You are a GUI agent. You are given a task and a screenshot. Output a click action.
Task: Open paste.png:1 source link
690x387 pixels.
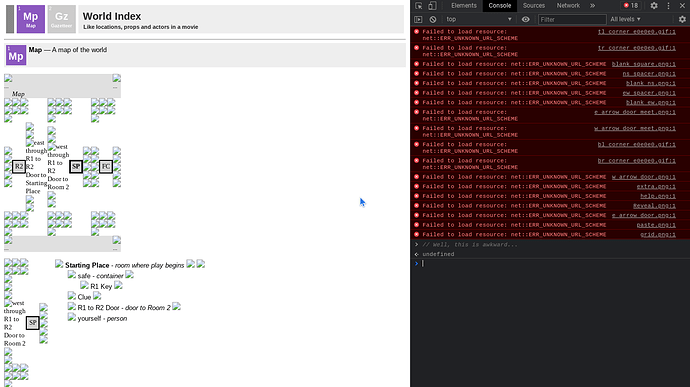pyautogui.click(x=656, y=225)
